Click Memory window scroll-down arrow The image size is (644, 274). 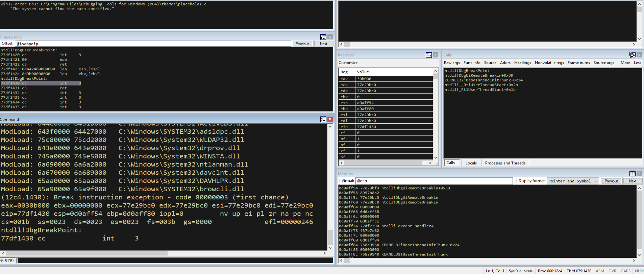pyautogui.click(x=639, y=255)
